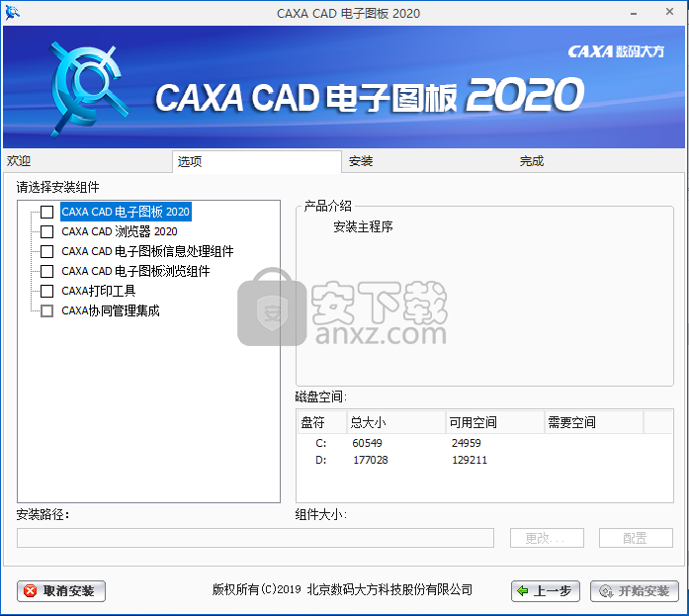Click the 开始安装 button

pos(635,591)
